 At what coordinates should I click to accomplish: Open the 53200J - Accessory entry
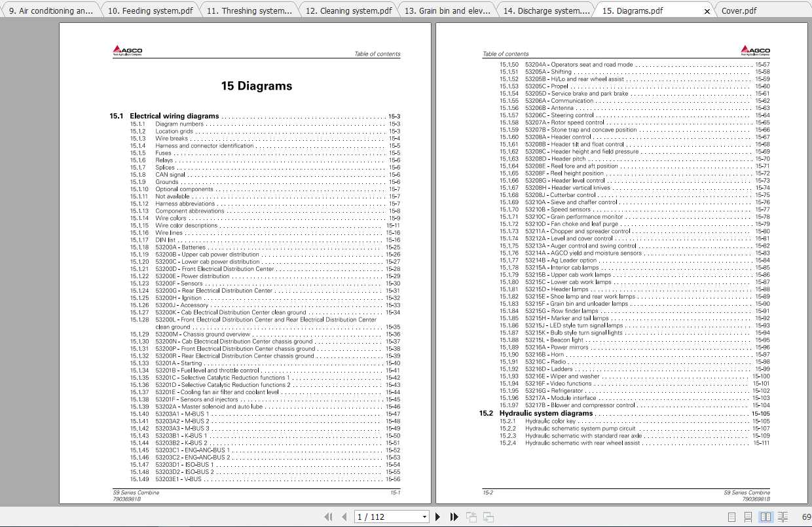pyautogui.click(x=181, y=305)
